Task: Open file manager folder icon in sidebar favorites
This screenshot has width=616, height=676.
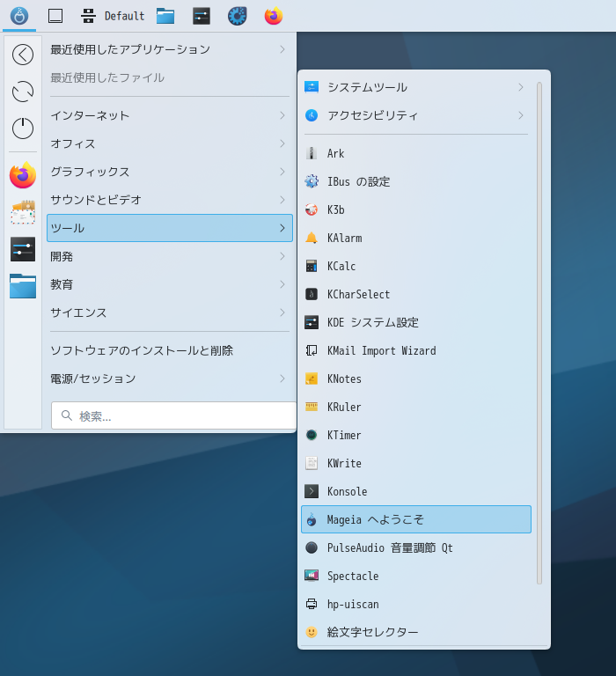Action: [23, 286]
